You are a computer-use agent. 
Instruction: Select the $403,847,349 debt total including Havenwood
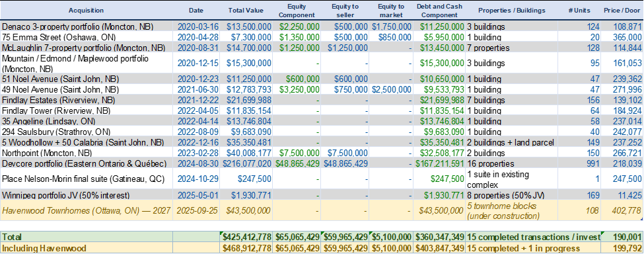(439, 248)
